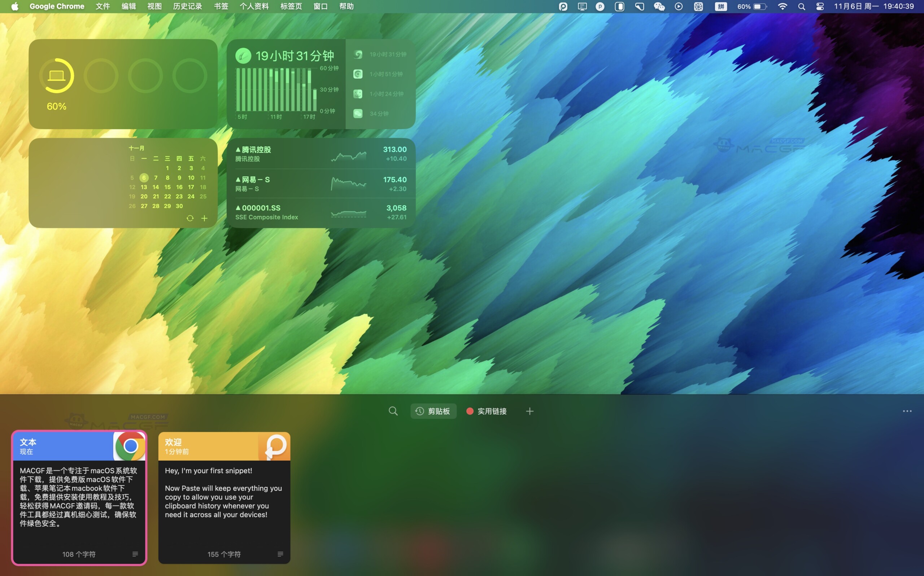Screen dimensions: 924x576
Task: Select the 剪贴板 tab
Action: pyautogui.click(x=433, y=411)
